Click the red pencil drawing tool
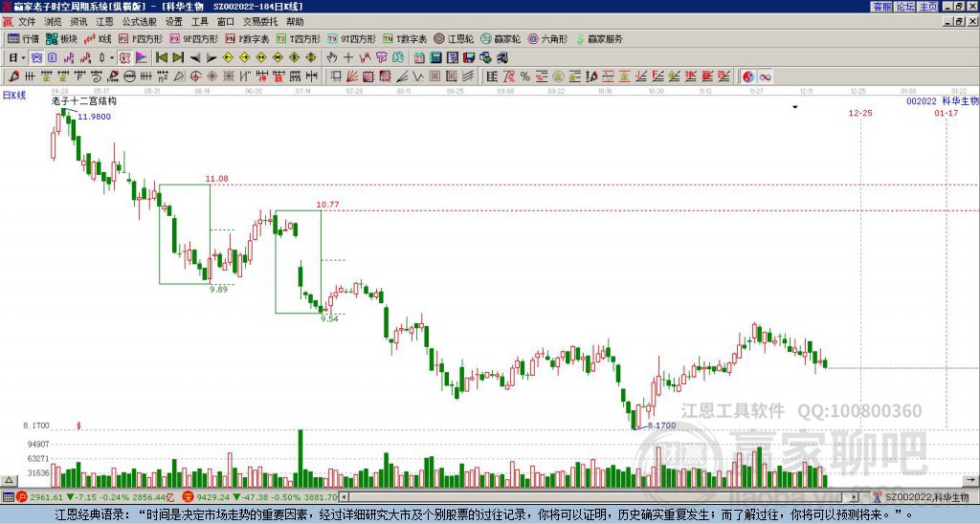 13,76
